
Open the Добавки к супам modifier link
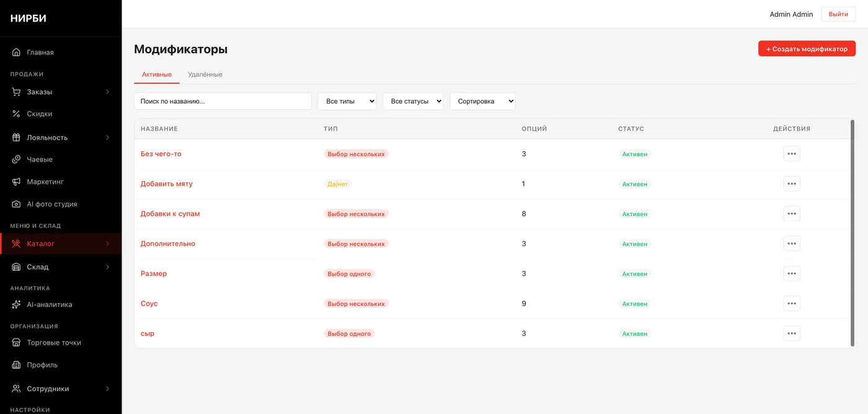[170, 214]
